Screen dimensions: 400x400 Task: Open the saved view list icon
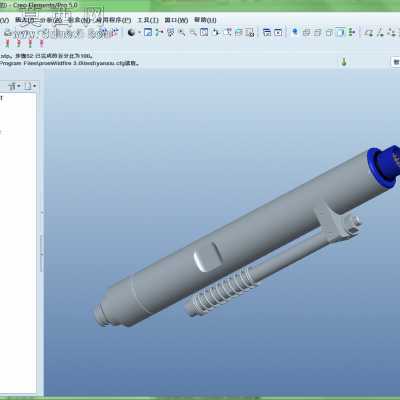(x=227, y=32)
